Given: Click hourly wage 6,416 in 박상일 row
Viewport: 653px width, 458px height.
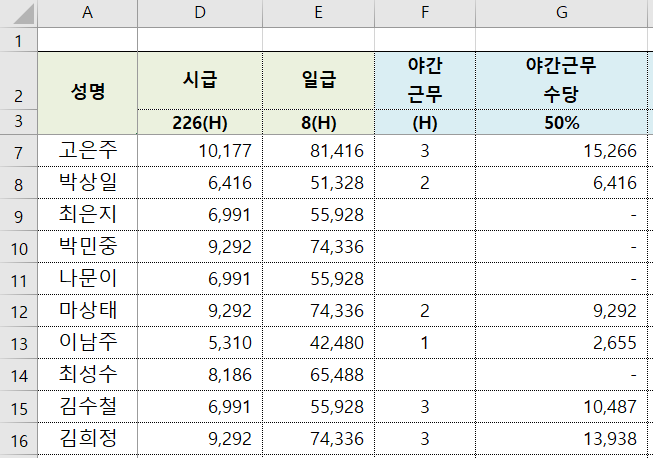Looking at the screenshot, I should [x=200, y=182].
